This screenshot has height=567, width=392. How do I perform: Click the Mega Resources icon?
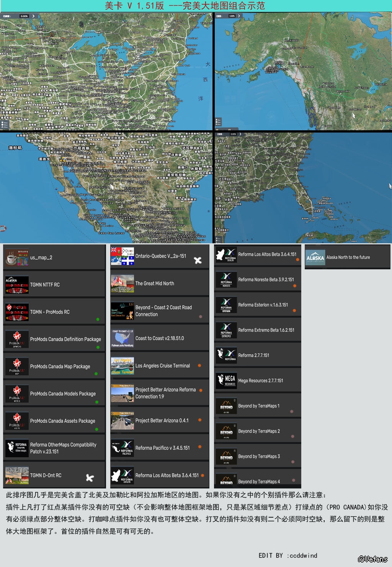tap(226, 381)
